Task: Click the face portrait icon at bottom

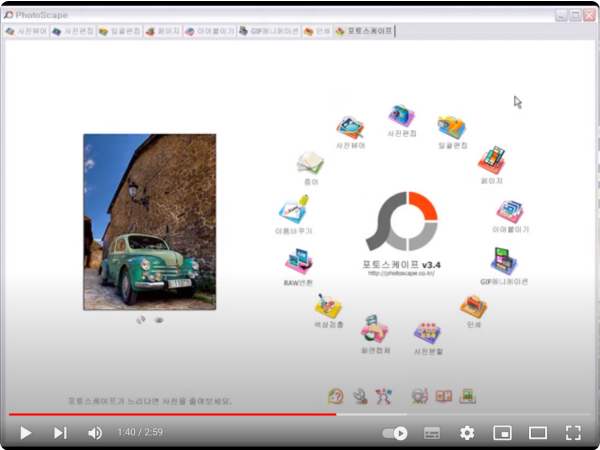Action: (x=420, y=396)
